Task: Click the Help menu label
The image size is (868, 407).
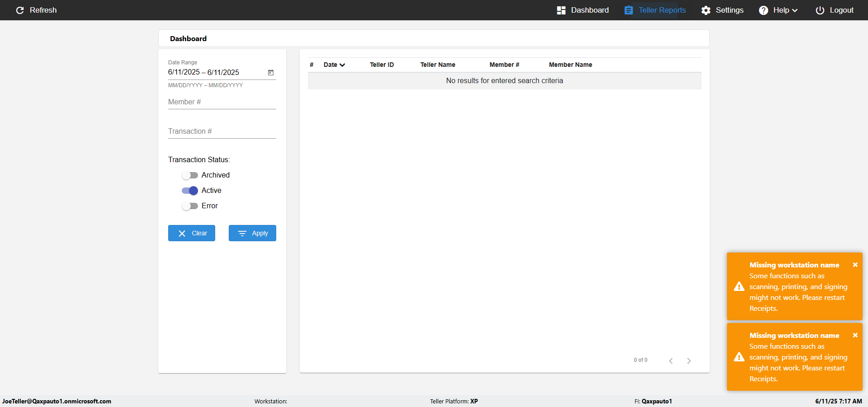Action: pyautogui.click(x=781, y=10)
